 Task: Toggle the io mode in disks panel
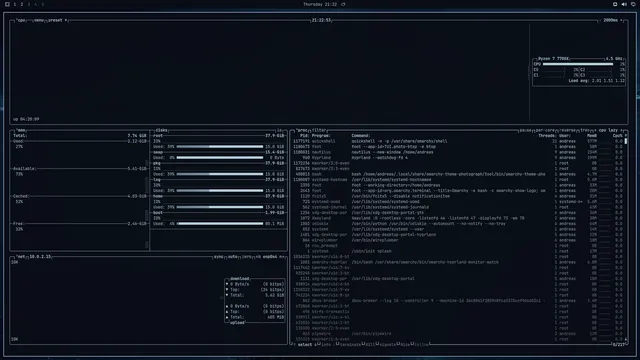click(x=280, y=130)
